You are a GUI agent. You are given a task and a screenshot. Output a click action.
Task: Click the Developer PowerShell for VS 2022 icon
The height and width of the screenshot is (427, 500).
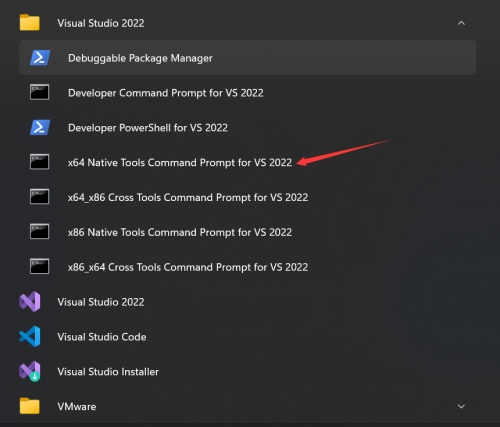tap(40, 127)
